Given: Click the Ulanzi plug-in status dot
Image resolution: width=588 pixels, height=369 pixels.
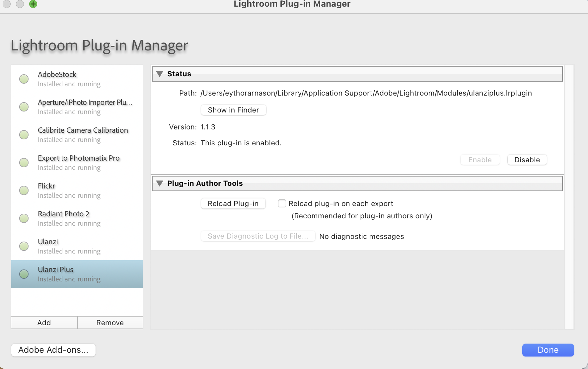Looking at the screenshot, I should coord(24,246).
